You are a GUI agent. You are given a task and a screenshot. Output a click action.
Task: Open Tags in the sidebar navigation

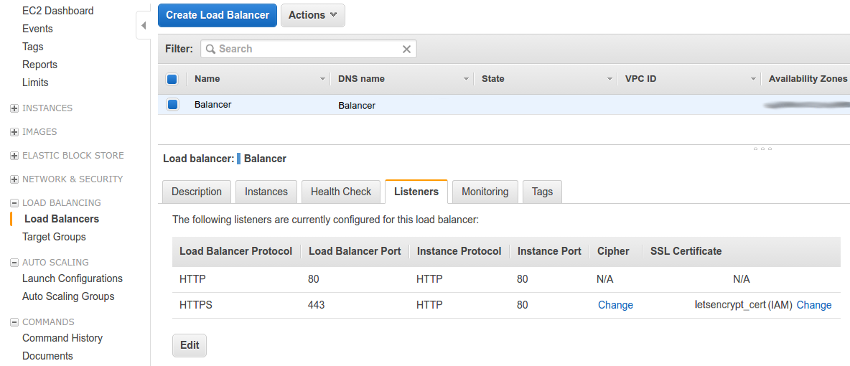(33, 47)
